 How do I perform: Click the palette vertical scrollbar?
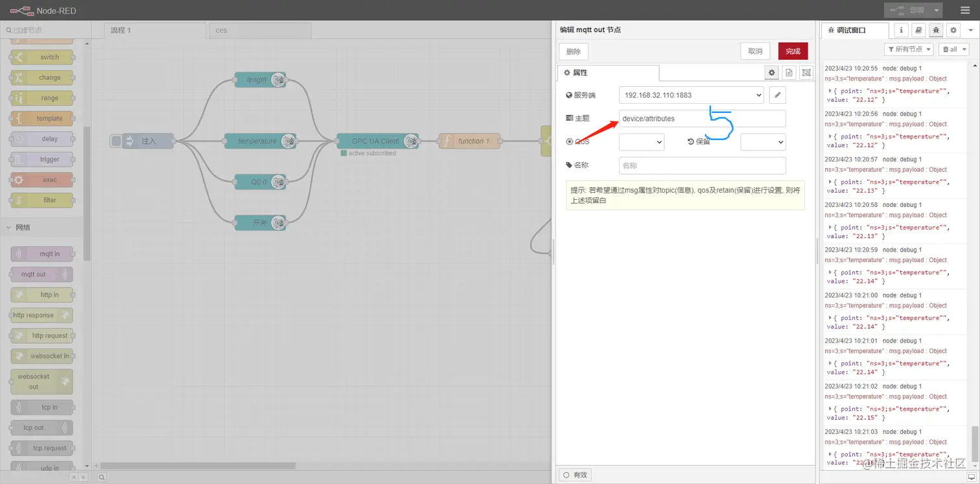coord(87,193)
